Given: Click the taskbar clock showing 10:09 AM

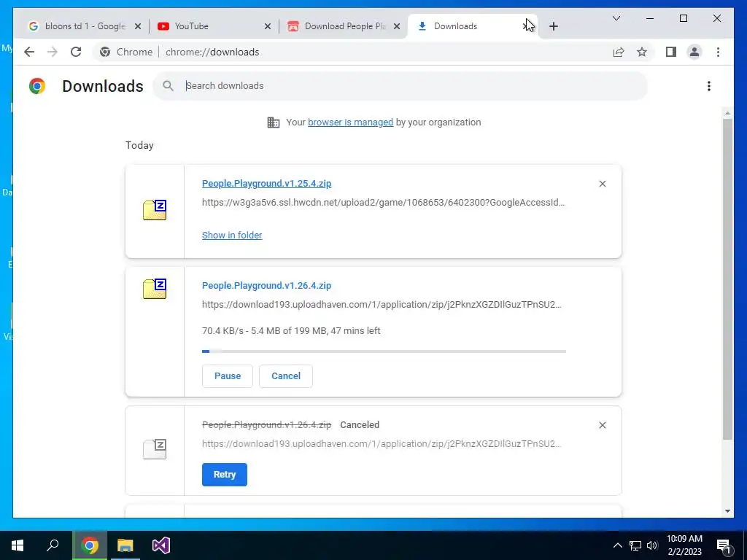Looking at the screenshot, I should [684, 545].
